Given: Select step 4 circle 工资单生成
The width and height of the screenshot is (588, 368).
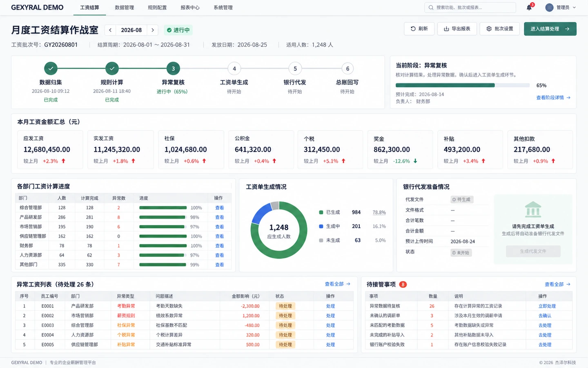Looking at the screenshot, I should 234,68.
